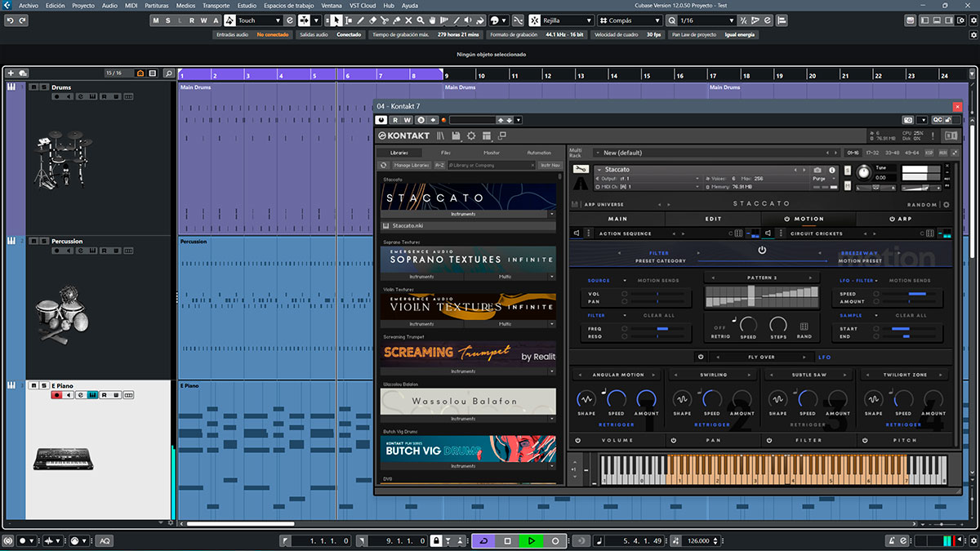Toggle the LFO power button beside Fly Over
The width and height of the screenshot is (980, 551).
click(701, 357)
